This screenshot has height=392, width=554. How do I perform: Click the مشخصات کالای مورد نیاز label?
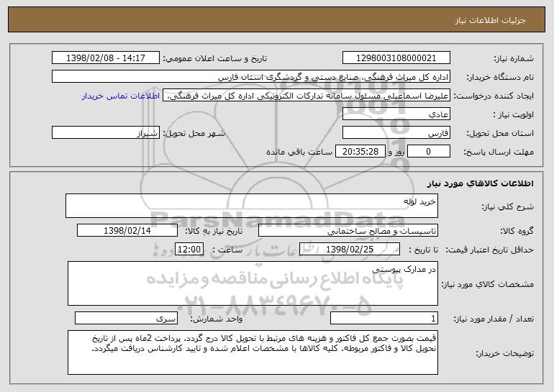point(488,284)
